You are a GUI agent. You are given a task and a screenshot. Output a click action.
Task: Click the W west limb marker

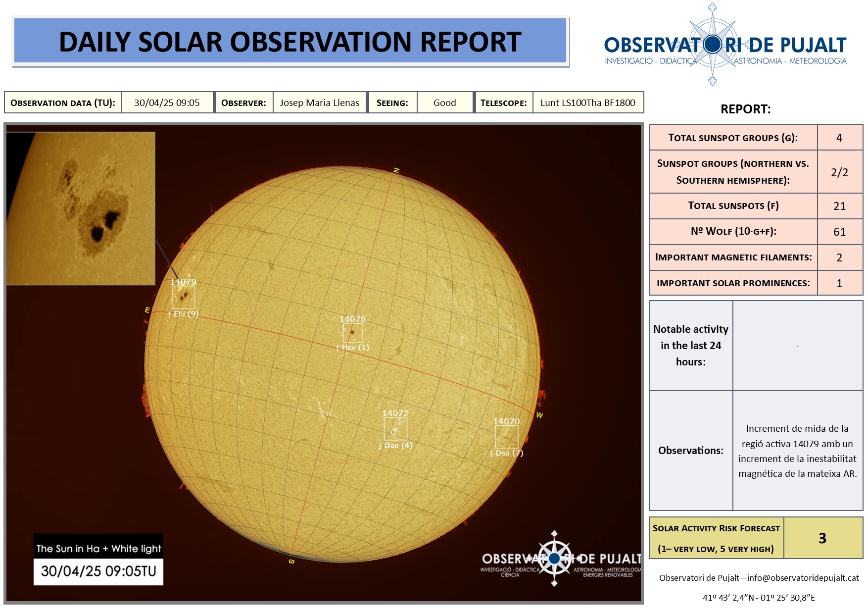pos(539,415)
